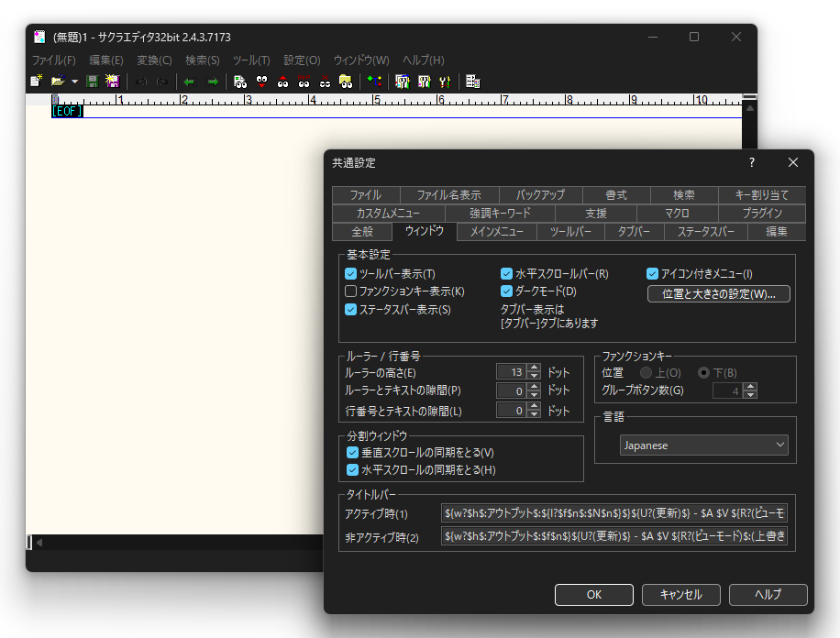Open the 検索(S) menu

tap(203, 60)
